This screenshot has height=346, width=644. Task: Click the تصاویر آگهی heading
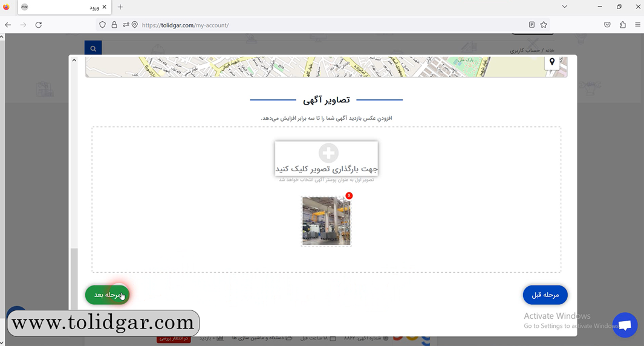(326, 100)
